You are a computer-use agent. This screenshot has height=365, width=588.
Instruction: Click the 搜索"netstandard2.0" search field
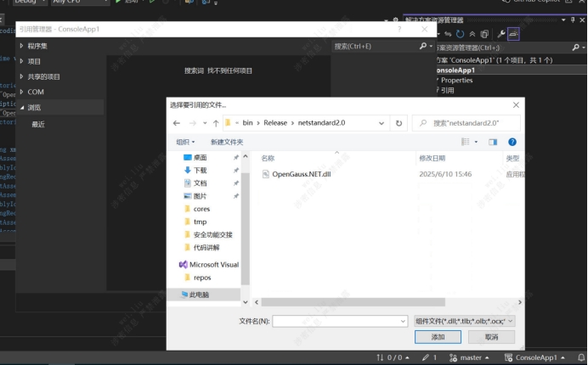click(466, 123)
